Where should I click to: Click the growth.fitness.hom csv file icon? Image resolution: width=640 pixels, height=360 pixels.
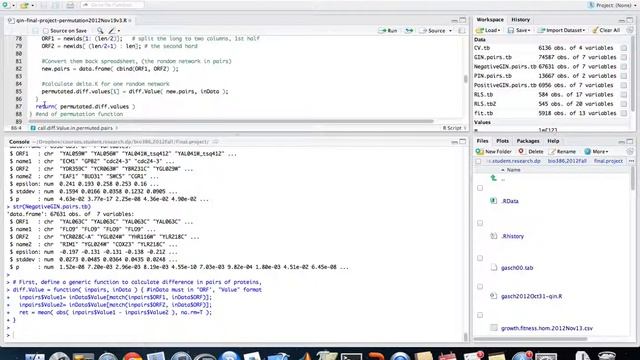pos(494,328)
